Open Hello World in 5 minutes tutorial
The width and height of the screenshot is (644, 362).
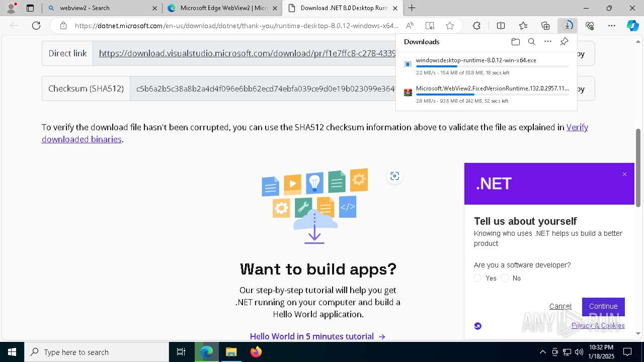pyautogui.click(x=317, y=336)
